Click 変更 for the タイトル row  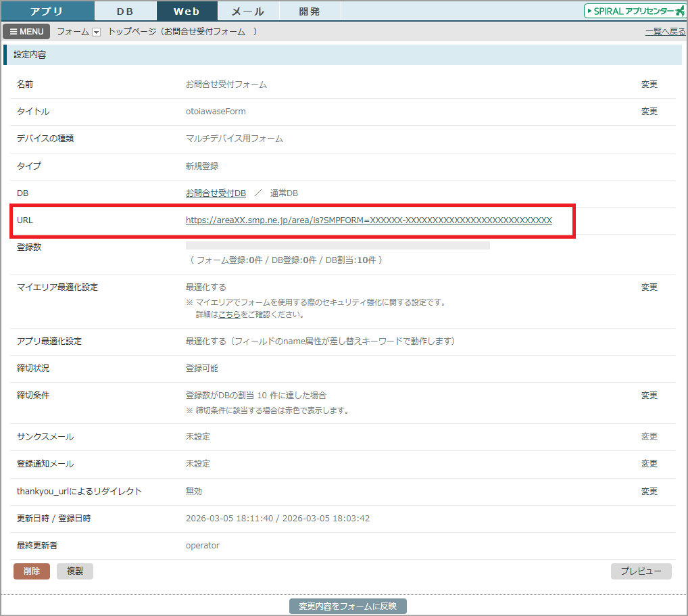(x=649, y=112)
